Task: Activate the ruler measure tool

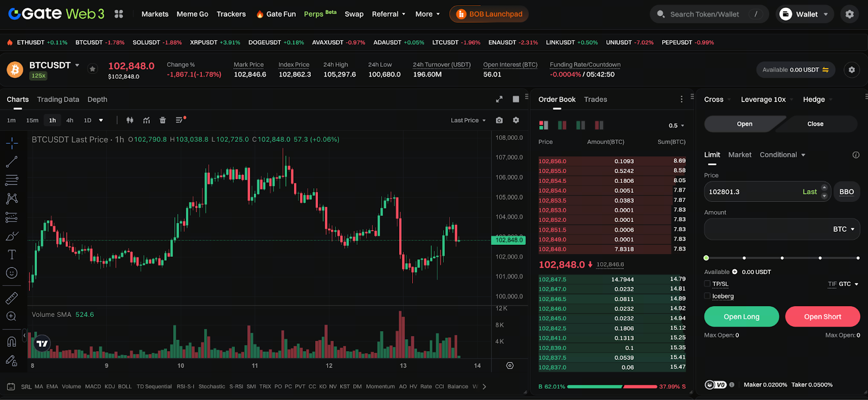Action: (12, 298)
